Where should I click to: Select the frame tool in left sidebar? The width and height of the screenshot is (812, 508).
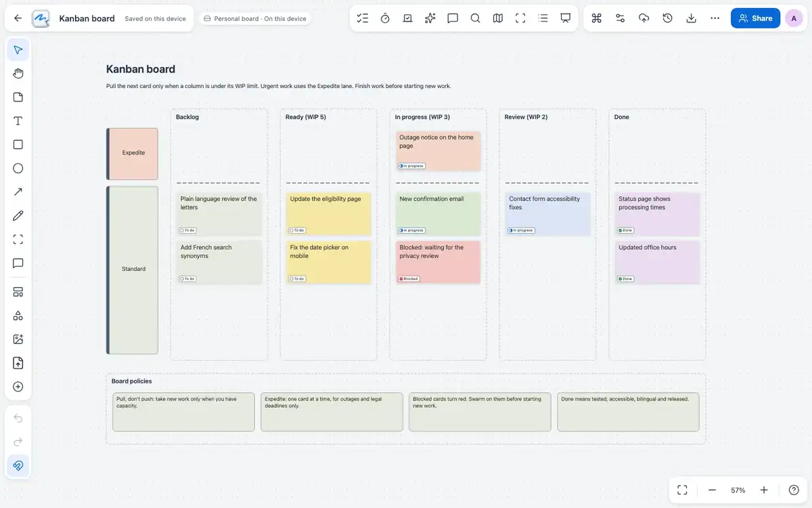[18, 239]
